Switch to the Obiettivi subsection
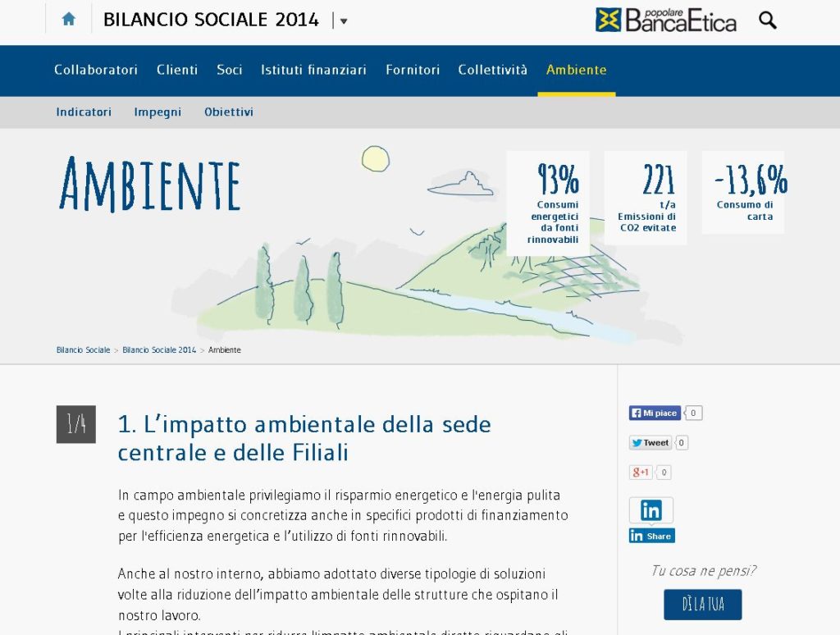The image size is (840, 635). pyautogui.click(x=229, y=112)
